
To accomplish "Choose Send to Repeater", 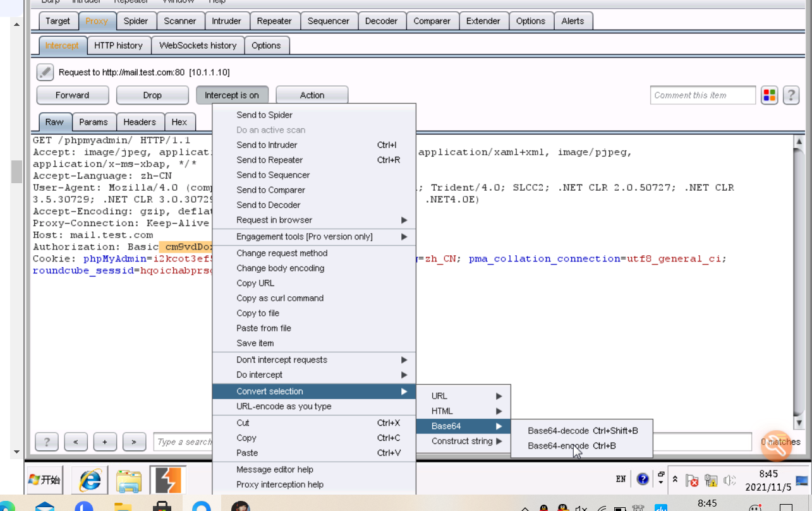I will 314,160.
